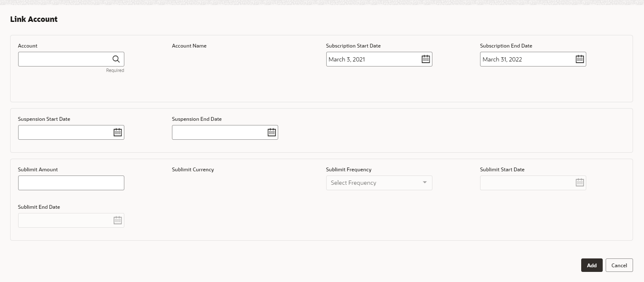Click into the Sublimit Amount field
This screenshot has height=282, width=644.
pos(71,183)
